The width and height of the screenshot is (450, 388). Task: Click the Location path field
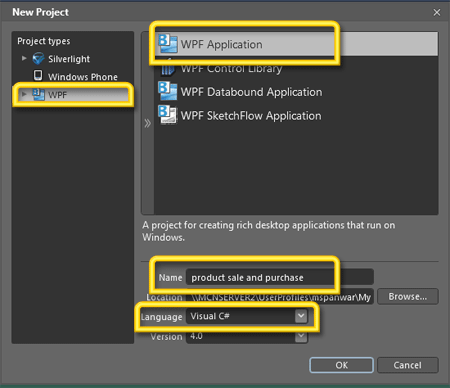click(280, 297)
